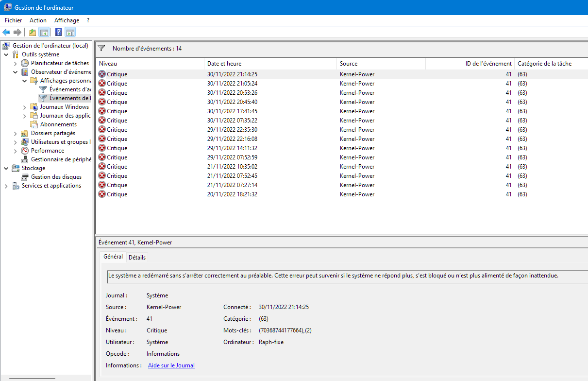Click the Planificateur de tâches clock icon
Screen dimensions: 588x381
[25, 63]
